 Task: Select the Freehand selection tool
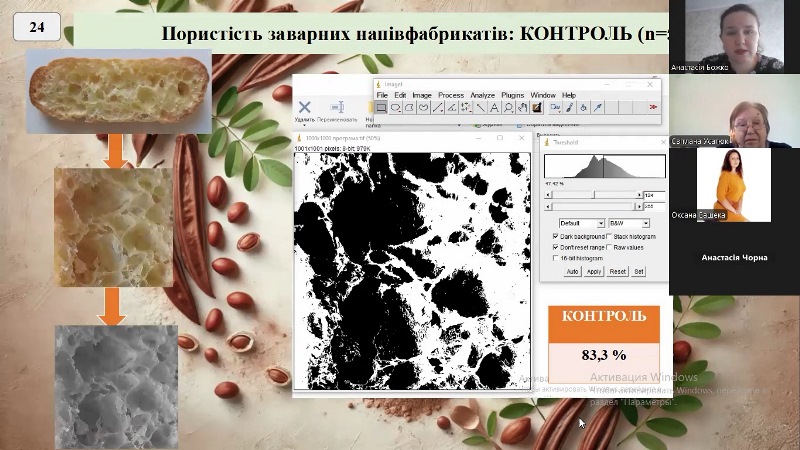coord(424,107)
